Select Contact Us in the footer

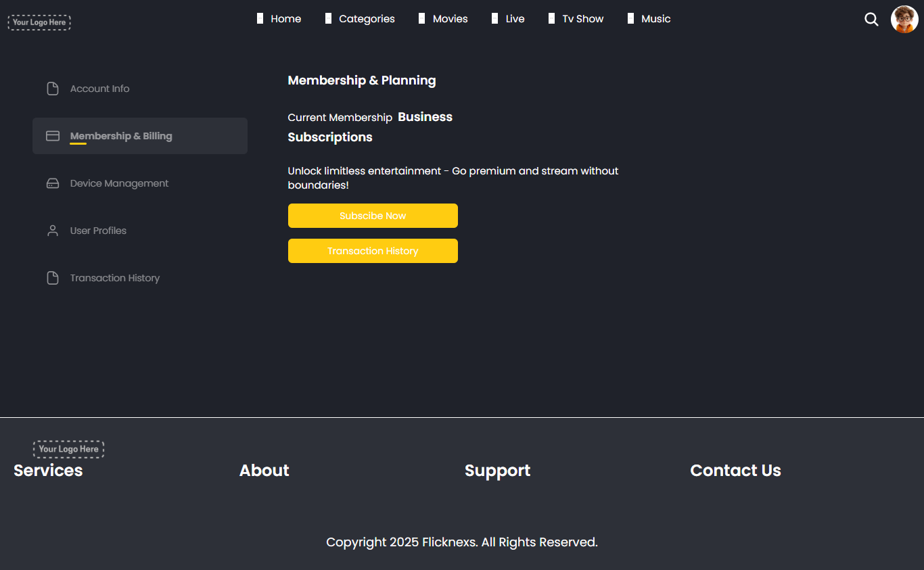coord(735,471)
